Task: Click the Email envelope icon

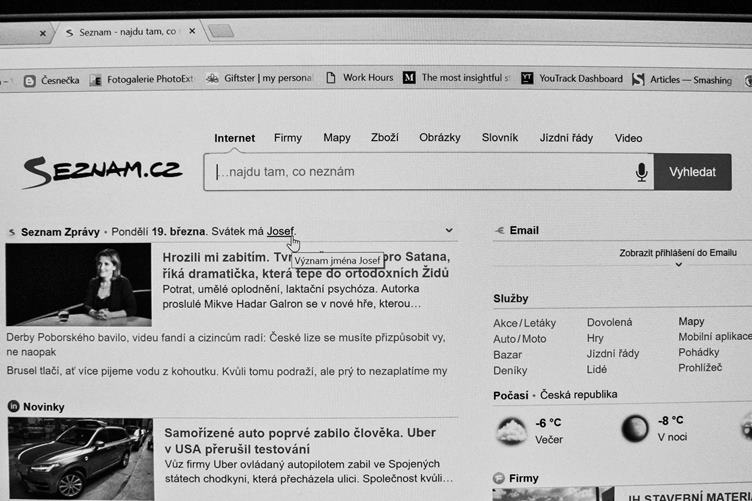Action: [500, 231]
